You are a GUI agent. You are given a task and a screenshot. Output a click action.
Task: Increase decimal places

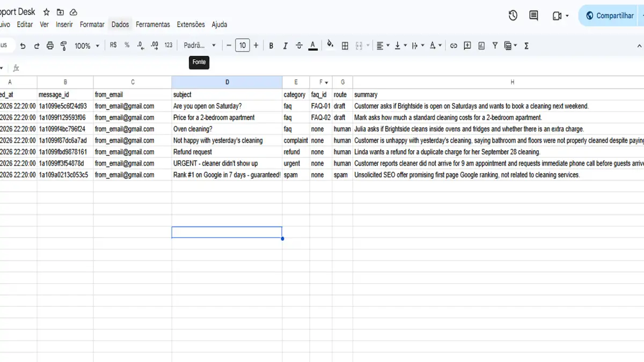(155, 46)
